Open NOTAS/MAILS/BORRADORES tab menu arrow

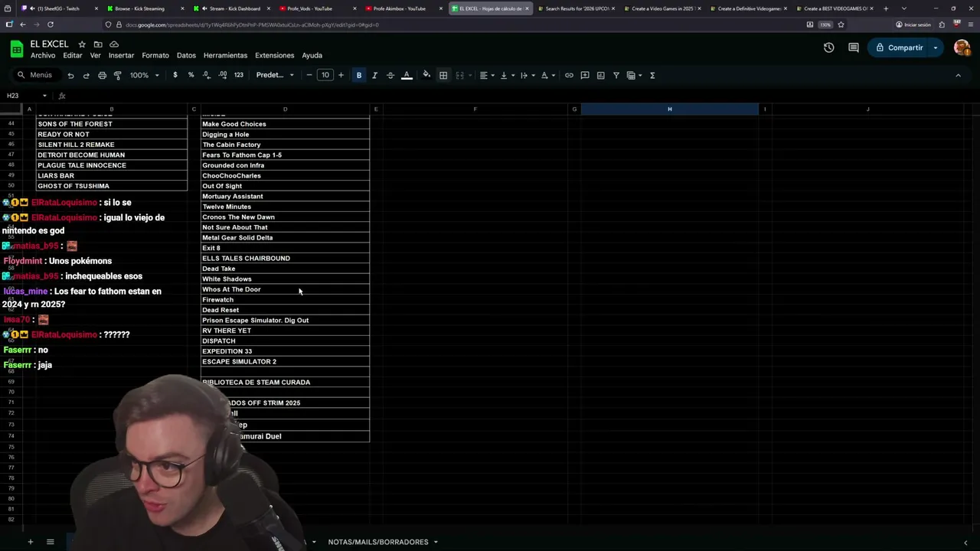(x=436, y=542)
